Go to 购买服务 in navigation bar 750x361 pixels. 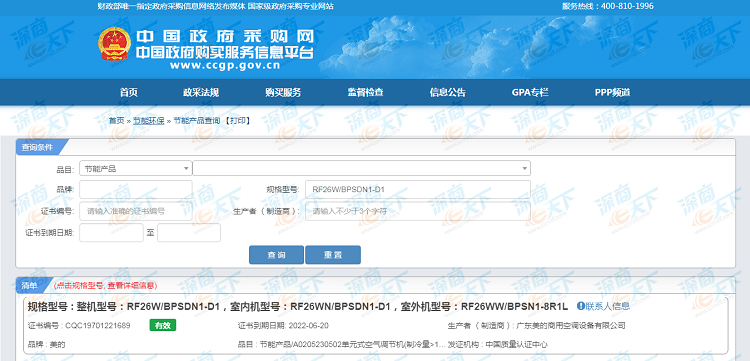(x=283, y=93)
